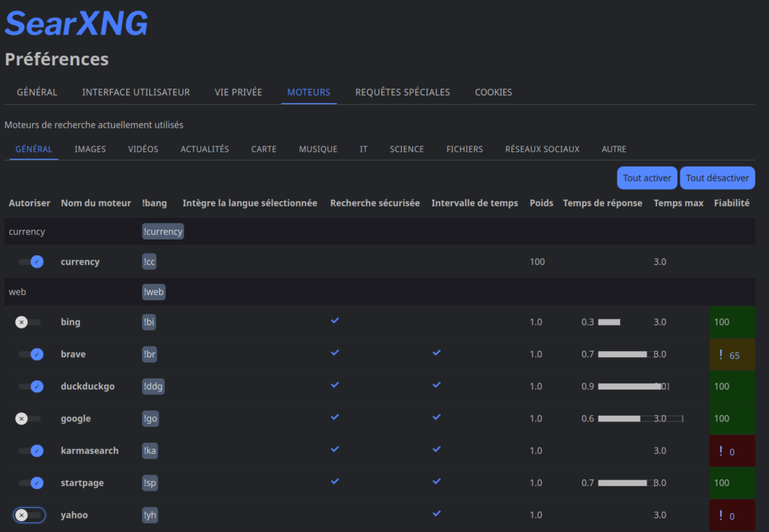Click the !go bang badge

(x=151, y=419)
